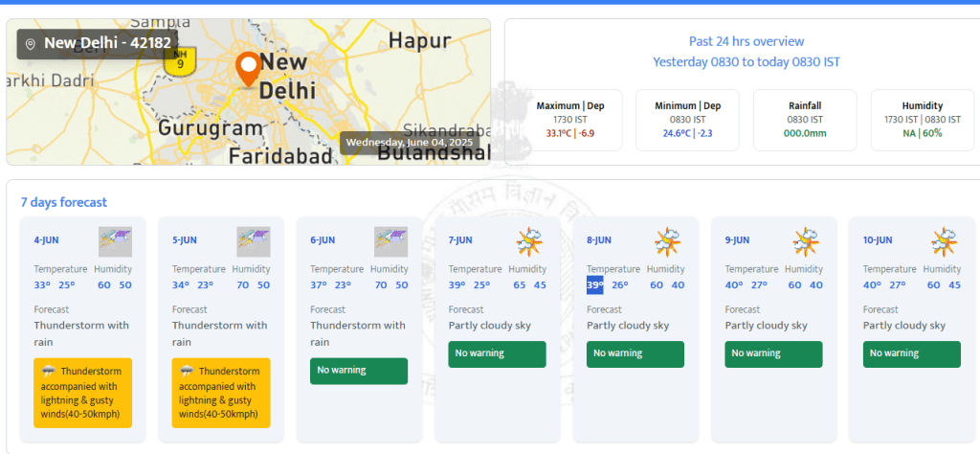The width and height of the screenshot is (980, 454).
Task: Click the Rainfall card
Action: (805, 120)
